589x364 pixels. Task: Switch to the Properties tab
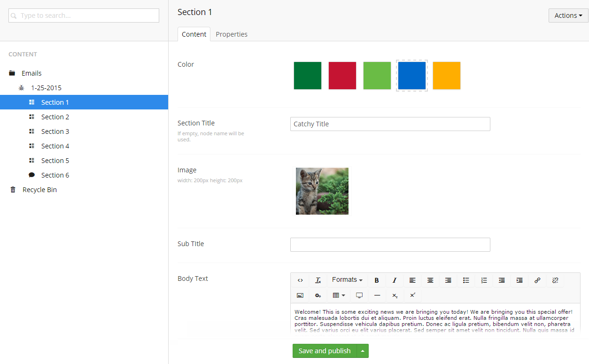pyautogui.click(x=232, y=34)
